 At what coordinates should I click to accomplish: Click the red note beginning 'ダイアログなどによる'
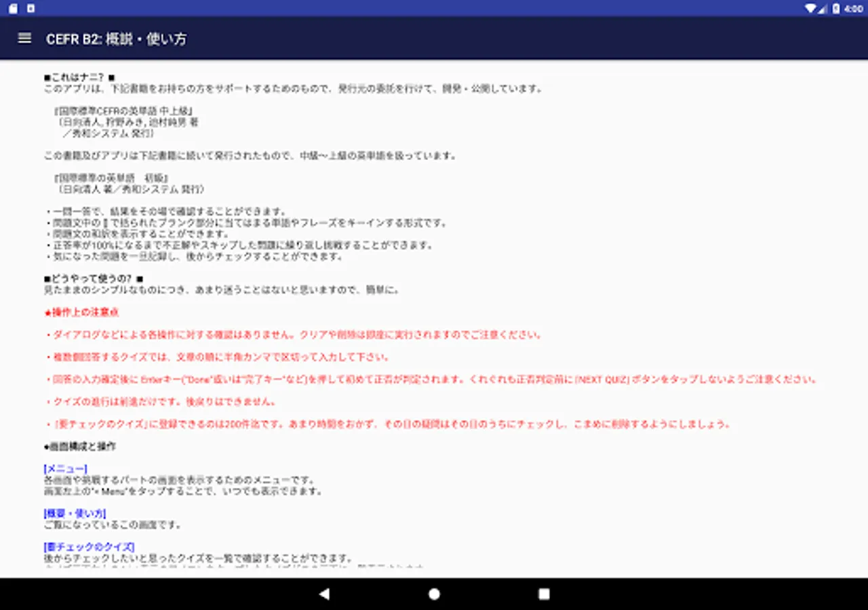[294, 335]
